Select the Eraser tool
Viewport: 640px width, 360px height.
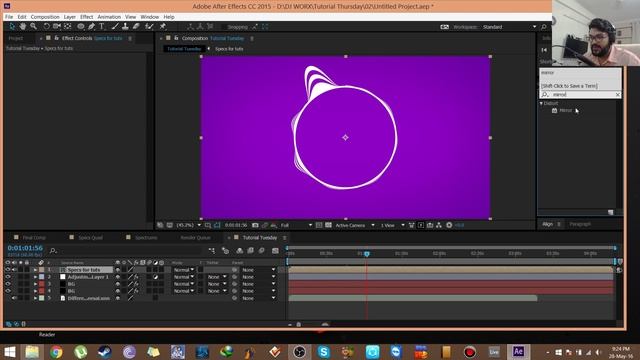[x=136, y=27]
